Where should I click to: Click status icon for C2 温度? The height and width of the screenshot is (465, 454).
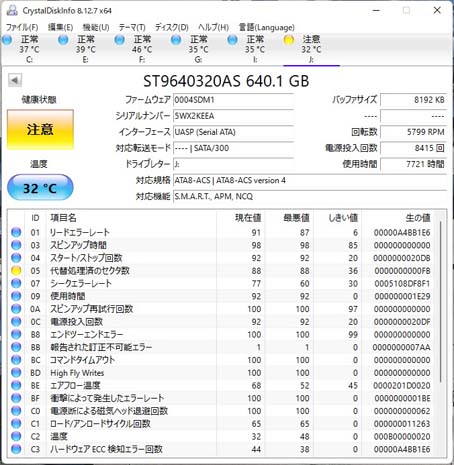(16, 436)
